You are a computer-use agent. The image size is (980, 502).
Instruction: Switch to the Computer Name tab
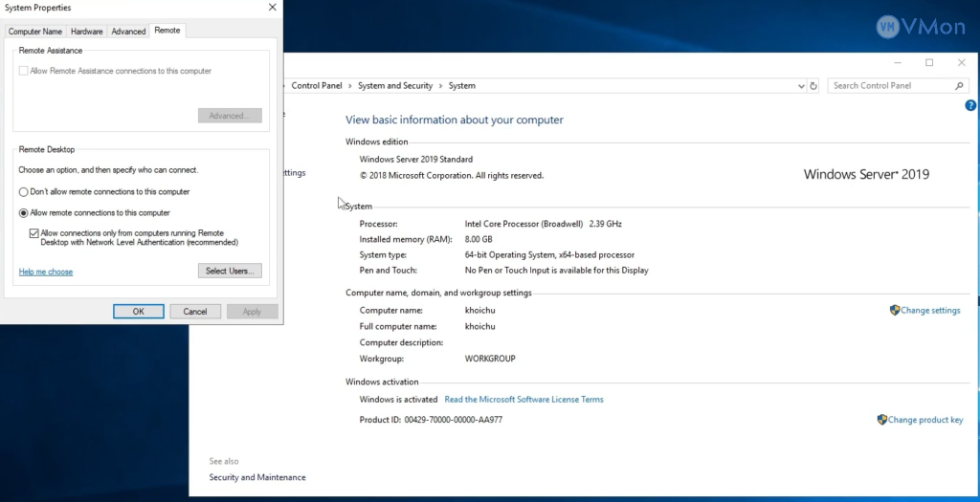pos(35,32)
